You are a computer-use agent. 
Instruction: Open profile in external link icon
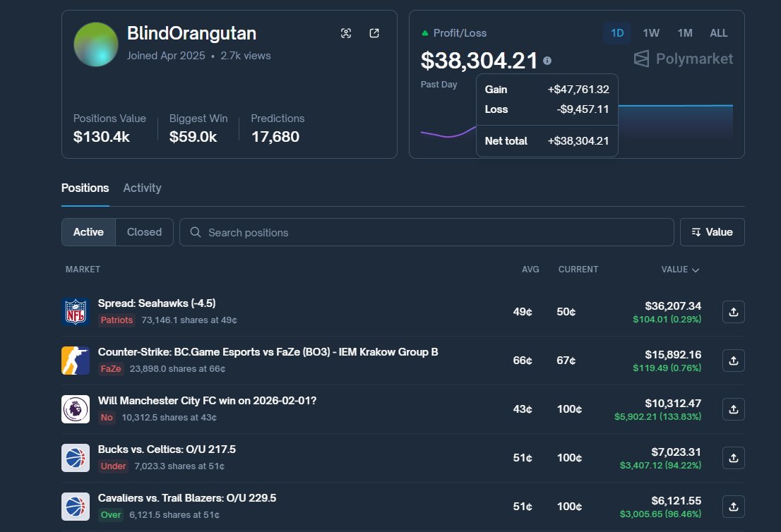point(374,33)
